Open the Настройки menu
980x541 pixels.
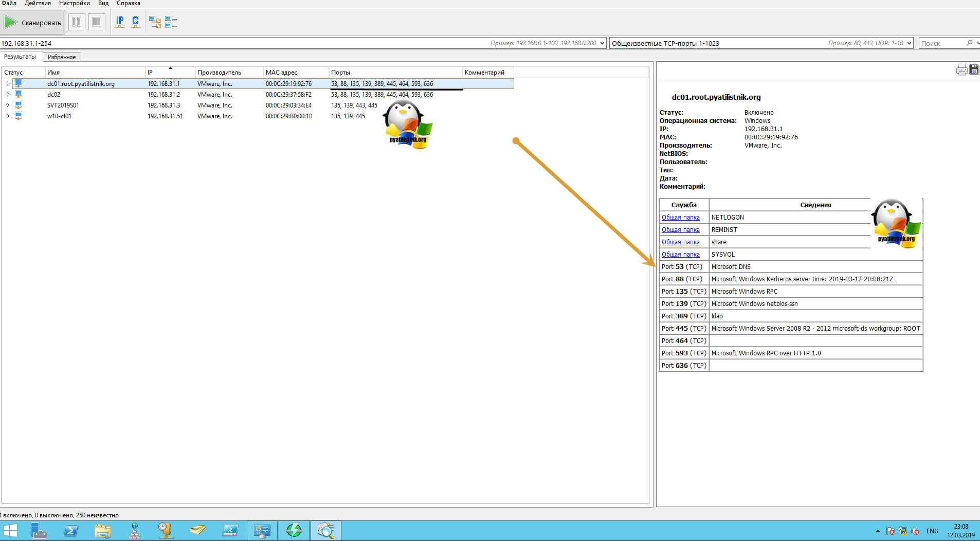click(x=74, y=4)
